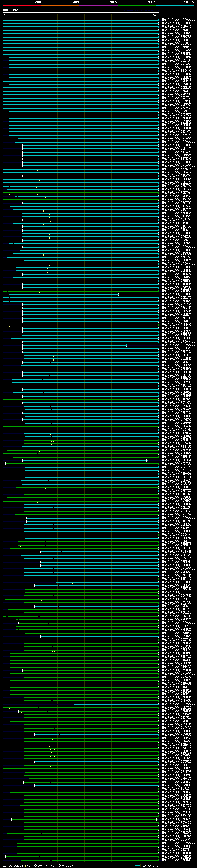Select the UniRef100_A6Y751 label
The width and height of the screenshot is (197, 868).
(x=176, y=304)
